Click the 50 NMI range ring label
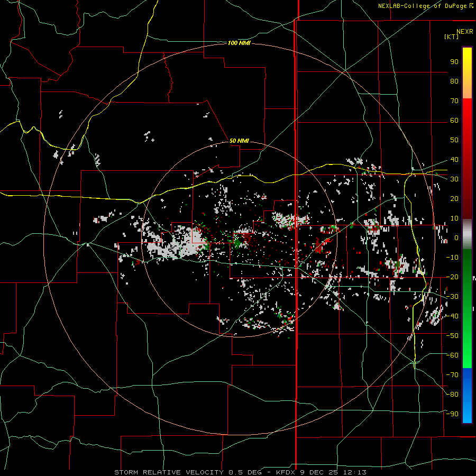The height and width of the screenshot is (476, 476). click(239, 141)
